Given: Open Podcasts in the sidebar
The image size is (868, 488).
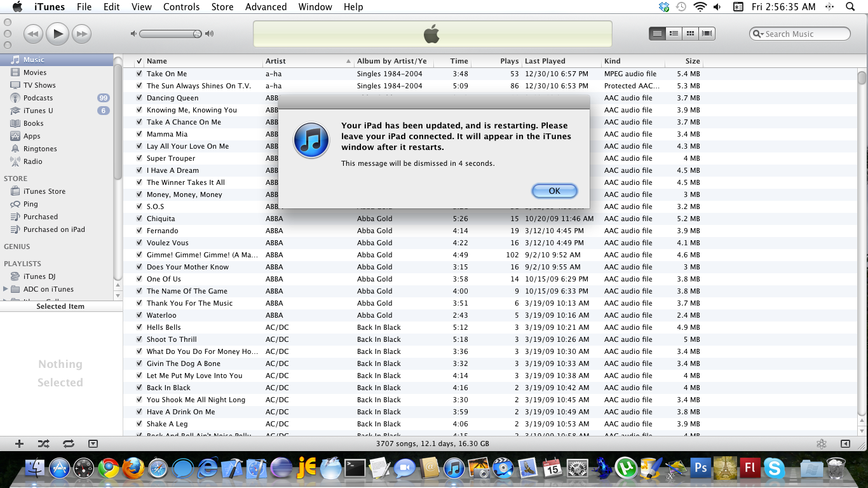Looking at the screenshot, I should point(38,98).
